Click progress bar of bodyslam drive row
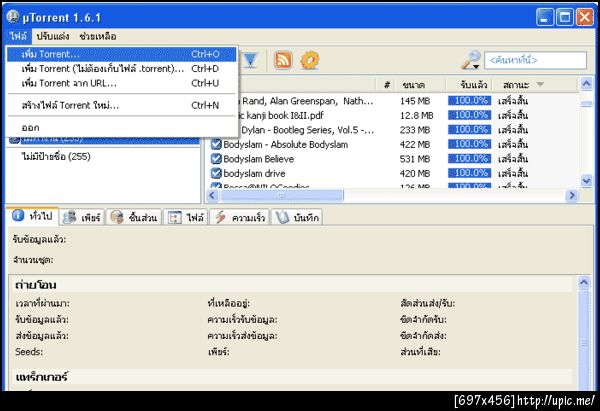 point(470,173)
